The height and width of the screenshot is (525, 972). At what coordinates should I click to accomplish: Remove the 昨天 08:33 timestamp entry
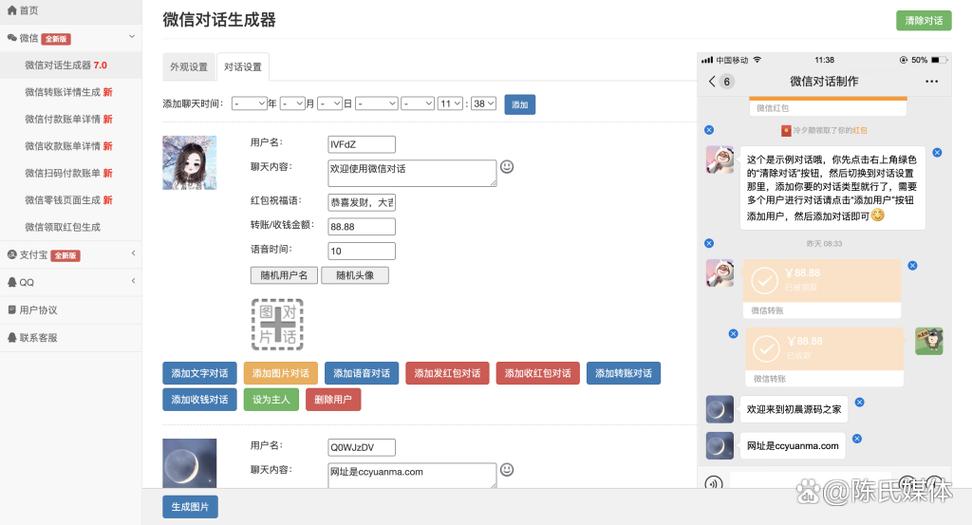click(709, 243)
